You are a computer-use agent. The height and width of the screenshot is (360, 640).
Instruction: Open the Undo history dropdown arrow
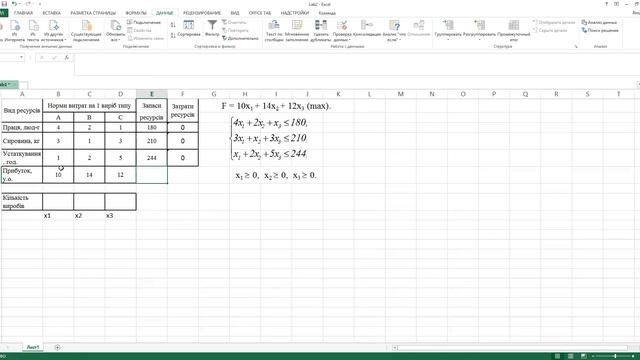[x=20, y=4]
